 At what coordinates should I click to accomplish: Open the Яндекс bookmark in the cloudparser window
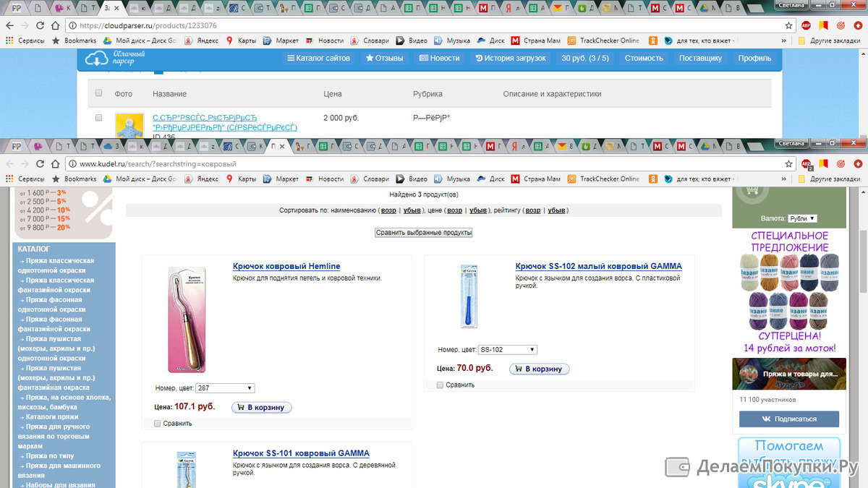(x=201, y=40)
